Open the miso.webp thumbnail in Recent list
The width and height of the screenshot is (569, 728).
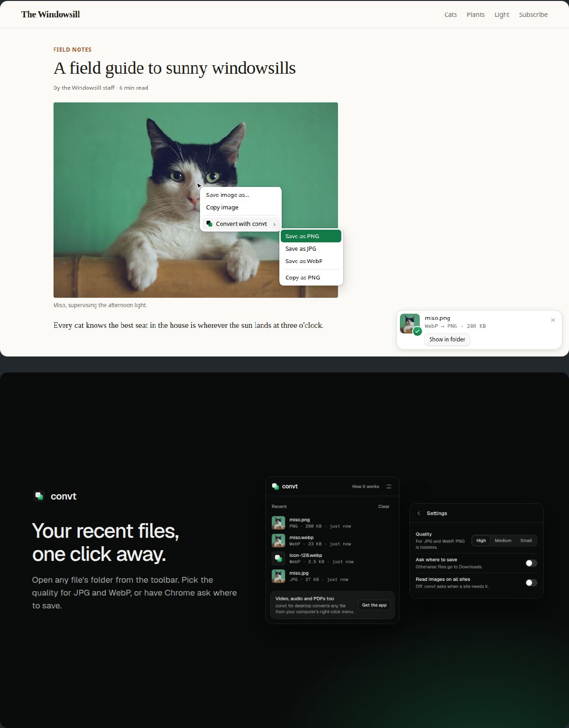tap(278, 541)
